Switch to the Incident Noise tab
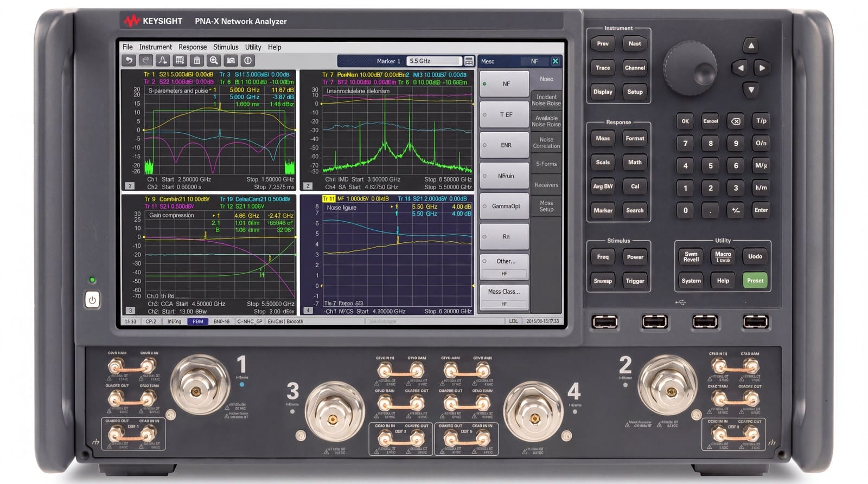The image size is (868, 484). point(546,100)
